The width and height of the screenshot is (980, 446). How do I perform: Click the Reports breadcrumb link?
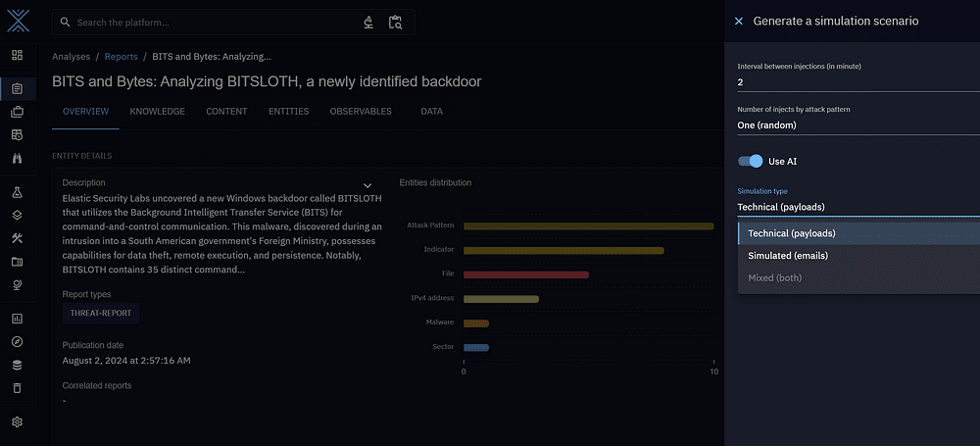click(x=121, y=58)
